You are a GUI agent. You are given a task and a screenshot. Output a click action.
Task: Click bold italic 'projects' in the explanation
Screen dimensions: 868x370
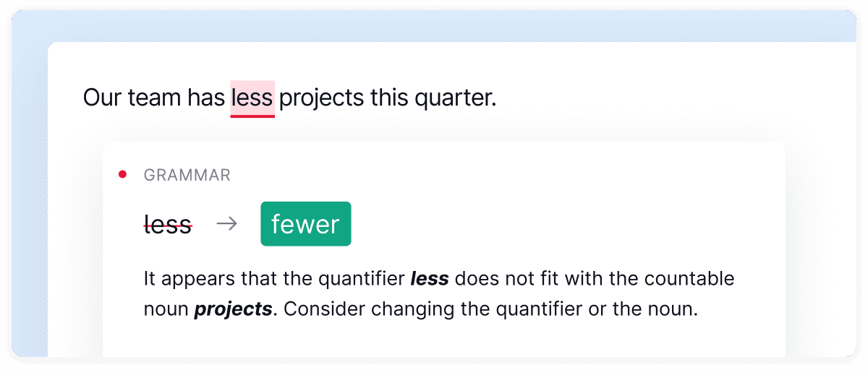233,310
